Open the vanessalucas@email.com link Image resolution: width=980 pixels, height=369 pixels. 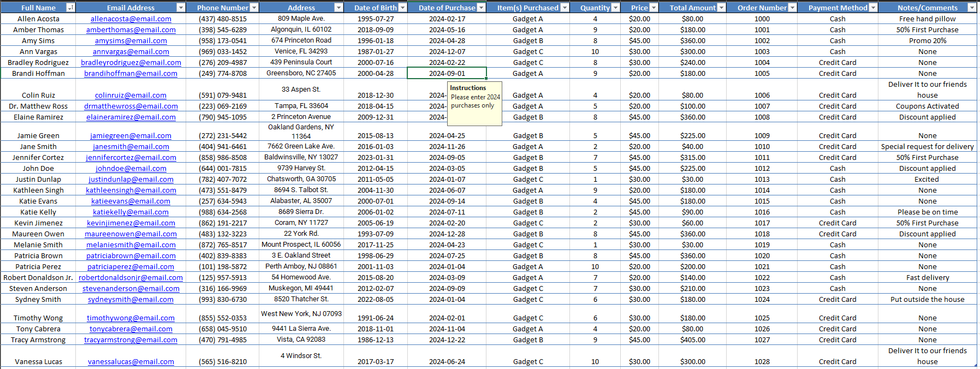click(131, 361)
